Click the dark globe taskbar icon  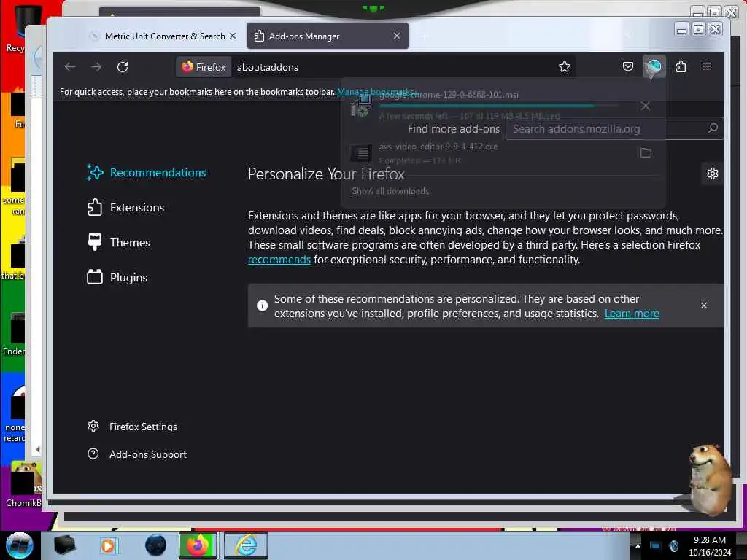click(x=156, y=545)
